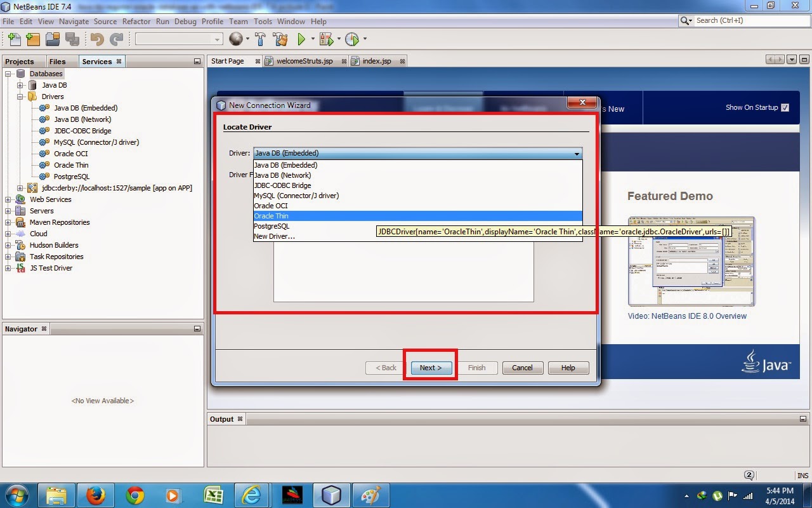
Task: Expand the Servers tree node
Action: (x=8, y=211)
